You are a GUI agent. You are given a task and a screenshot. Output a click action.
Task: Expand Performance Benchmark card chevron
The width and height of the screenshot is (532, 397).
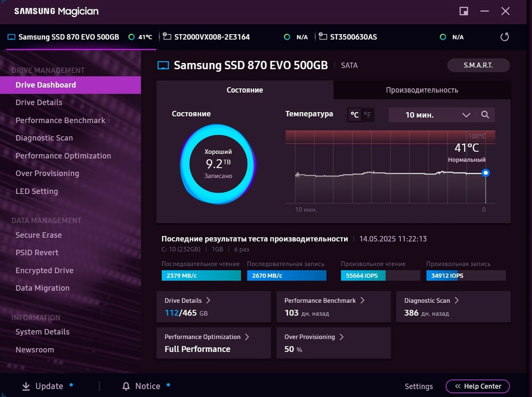pos(362,300)
